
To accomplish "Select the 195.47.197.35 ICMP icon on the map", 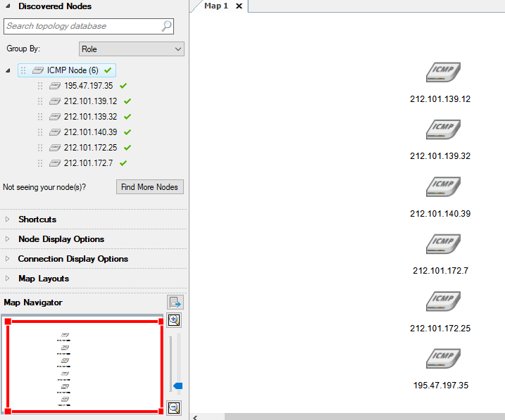I will tap(443, 359).
